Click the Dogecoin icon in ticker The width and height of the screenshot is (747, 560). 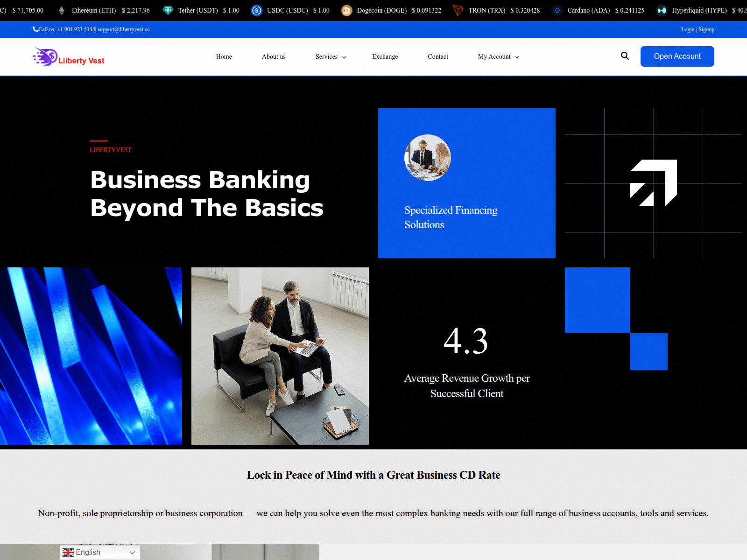tap(346, 10)
